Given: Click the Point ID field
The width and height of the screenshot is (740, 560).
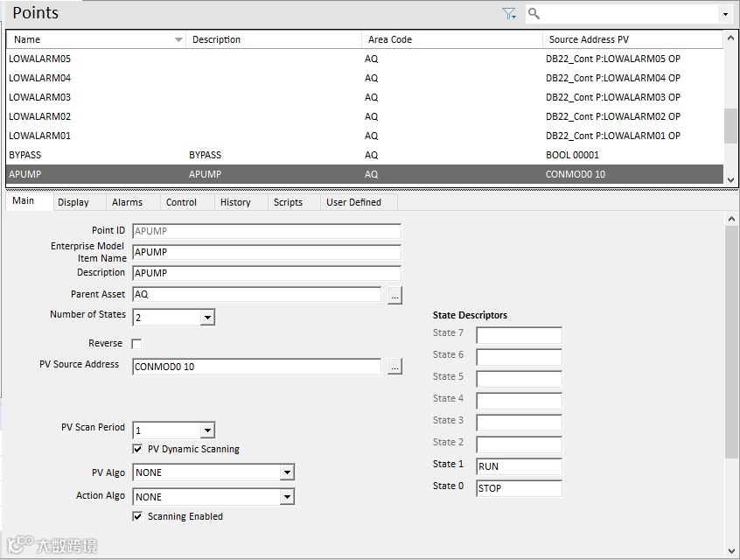Looking at the screenshot, I should point(267,231).
